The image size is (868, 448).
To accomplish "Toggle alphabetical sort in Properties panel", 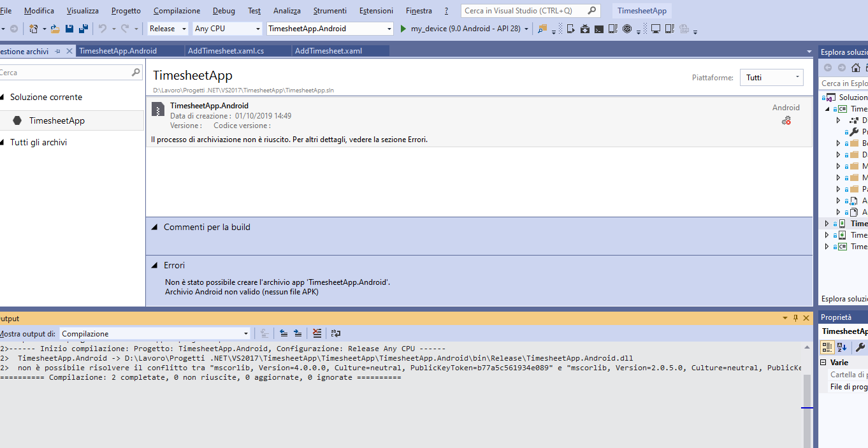I will (x=842, y=347).
